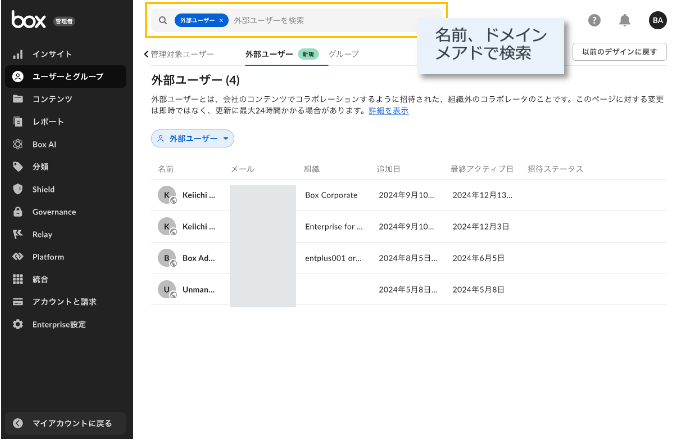Click the 統合 grid icon
The width and height of the screenshot is (682, 440).
[18, 279]
